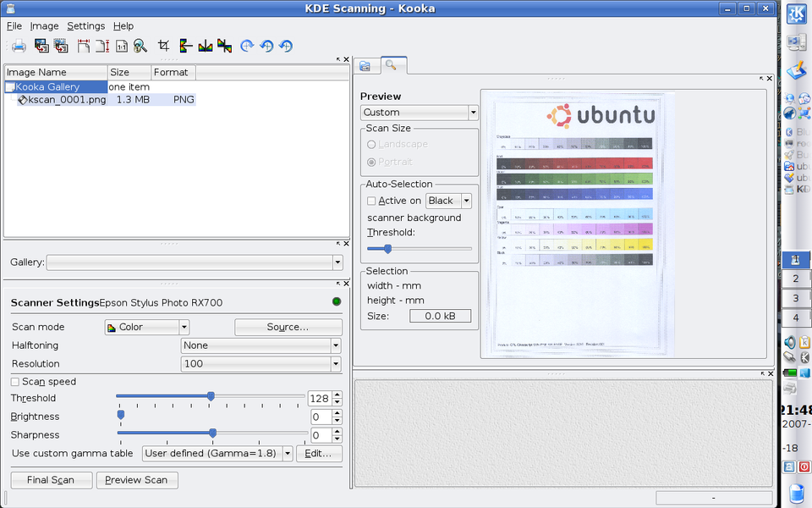
Task: Toggle the Scan speed checkbox
Action: 15,382
